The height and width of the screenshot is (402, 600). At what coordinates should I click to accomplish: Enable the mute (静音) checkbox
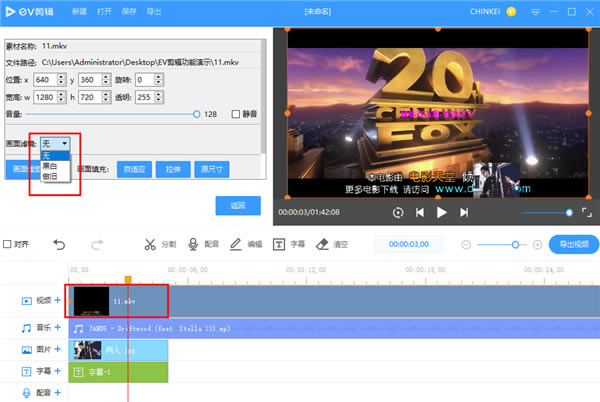coord(235,114)
